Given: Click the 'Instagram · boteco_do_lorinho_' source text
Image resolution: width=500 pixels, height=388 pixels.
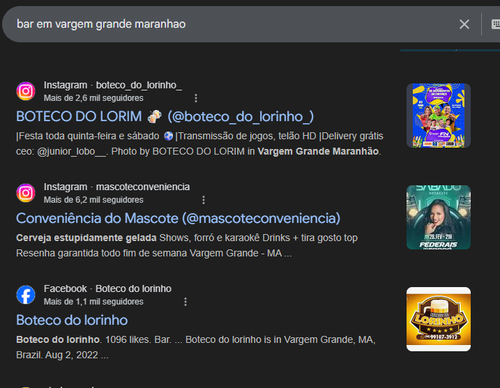Looking at the screenshot, I should coord(113,85).
